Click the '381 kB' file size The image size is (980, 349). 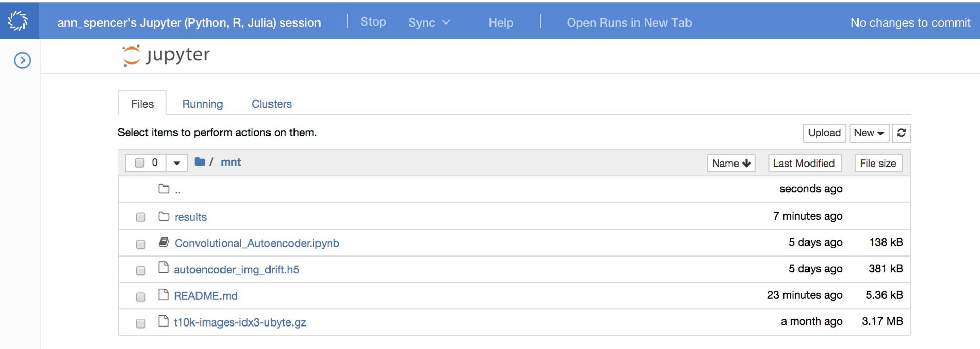[x=886, y=269]
